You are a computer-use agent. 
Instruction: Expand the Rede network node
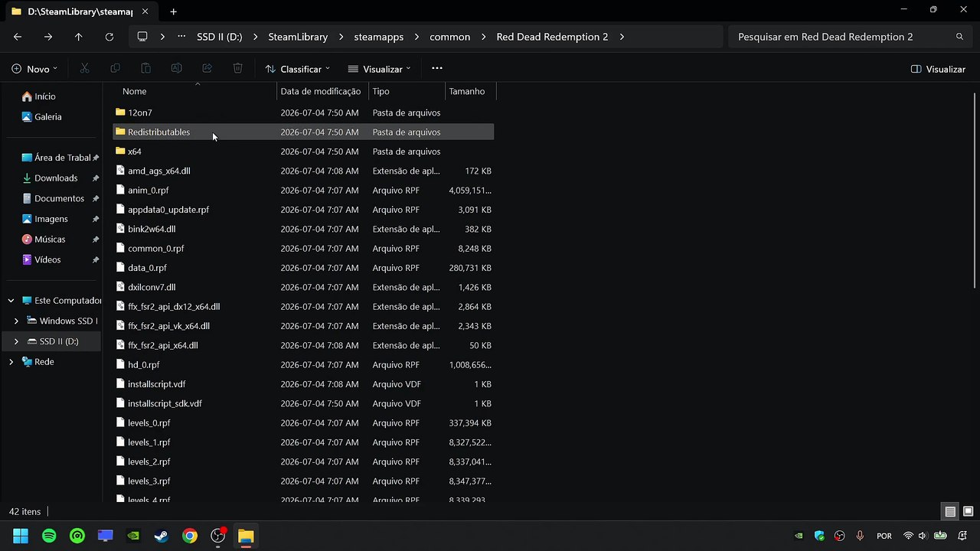11,362
